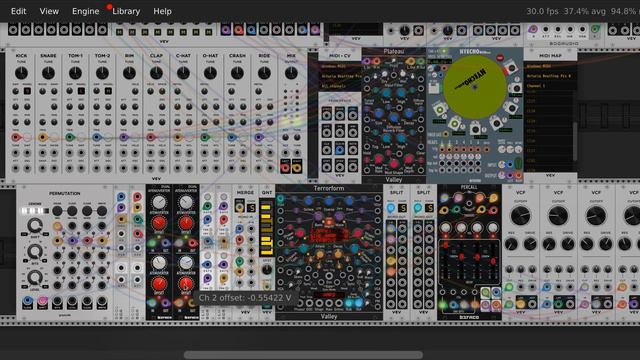This screenshot has width=640, height=360.
Task: Click the red button above the green disc
Action: [x=500, y=58]
